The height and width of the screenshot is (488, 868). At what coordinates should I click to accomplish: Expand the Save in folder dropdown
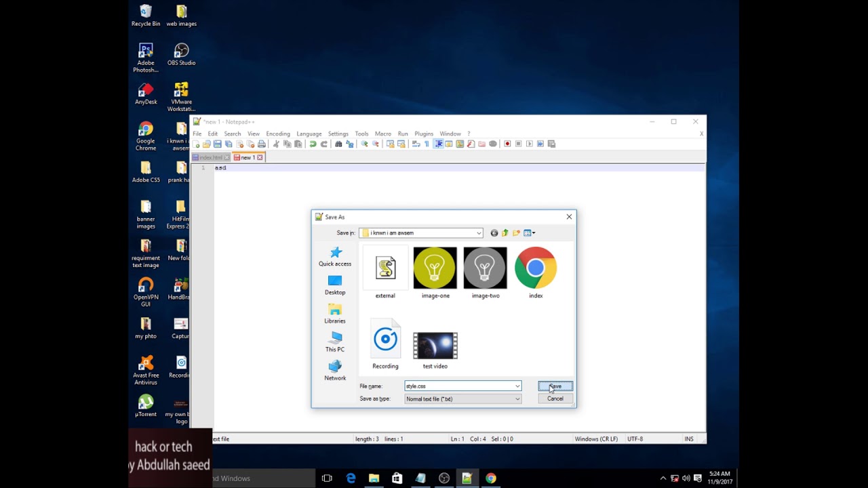pyautogui.click(x=479, y=233)
